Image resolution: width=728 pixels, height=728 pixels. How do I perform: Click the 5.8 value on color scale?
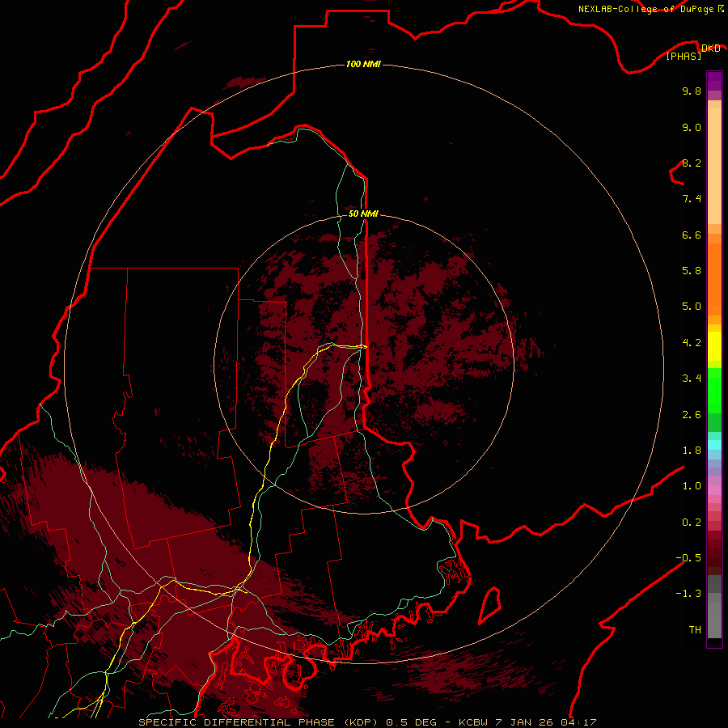pyautogui.click(x=692, y=271)
